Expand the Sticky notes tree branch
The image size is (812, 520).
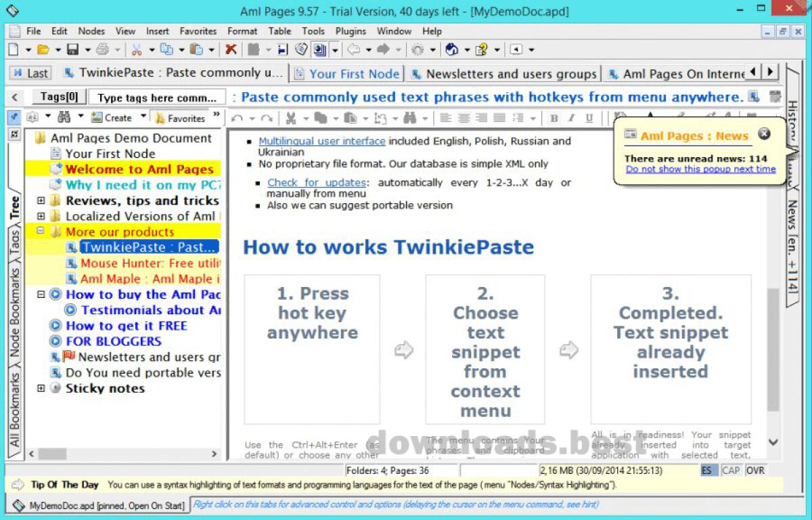42,388
